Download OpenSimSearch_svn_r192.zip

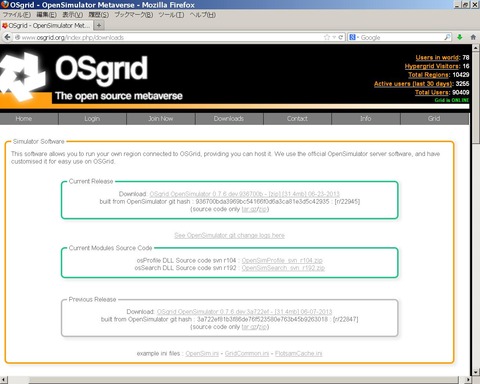coord(283,268)
